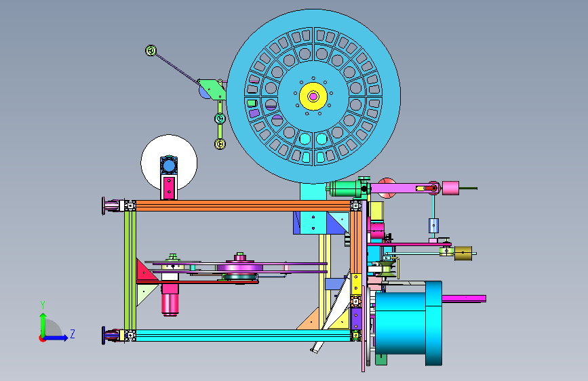Screen dimensions: 588x381
Task: Select the blue square block on the white disc
Action: [169, 165]
